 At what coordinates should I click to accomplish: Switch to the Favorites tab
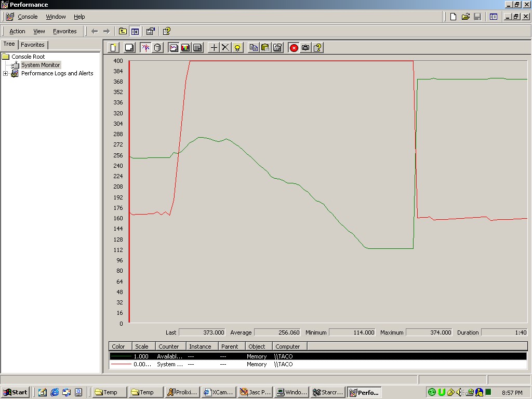(33, 45)
